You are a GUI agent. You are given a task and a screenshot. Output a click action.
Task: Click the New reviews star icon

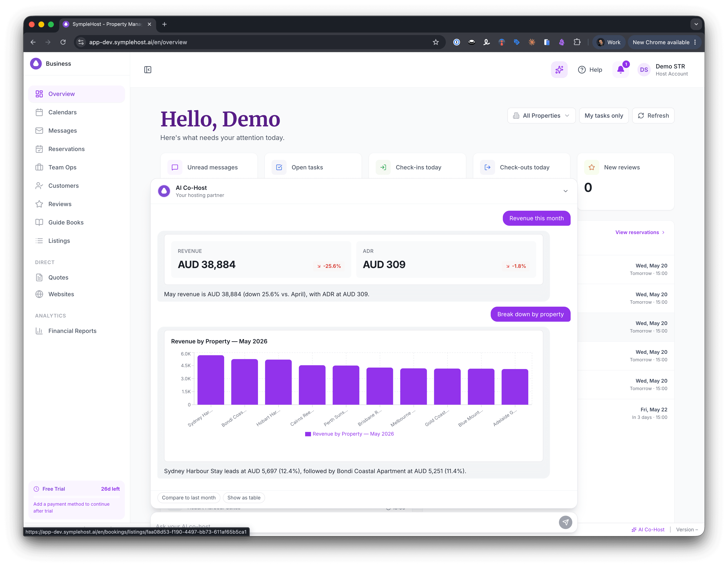pyautogui.click(x=592, y=167)
